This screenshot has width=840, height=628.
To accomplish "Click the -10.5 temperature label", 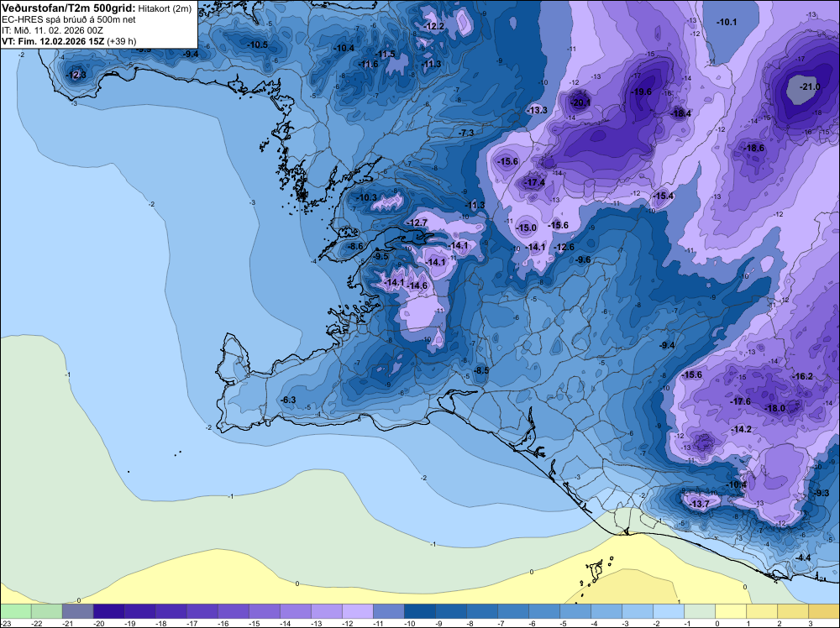I will 257,44.
